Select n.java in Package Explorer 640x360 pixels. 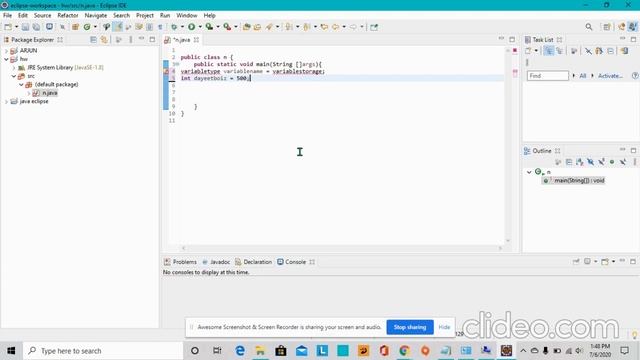49,93
